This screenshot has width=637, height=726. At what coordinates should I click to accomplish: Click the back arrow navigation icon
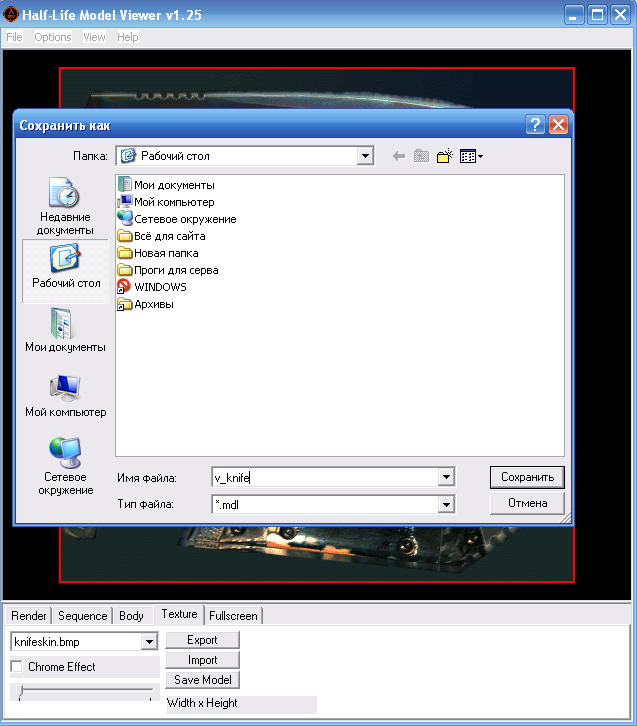coord(398,156)
